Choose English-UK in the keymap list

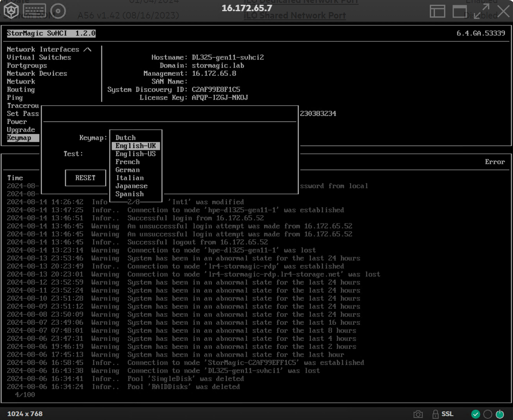click(136, 146)
